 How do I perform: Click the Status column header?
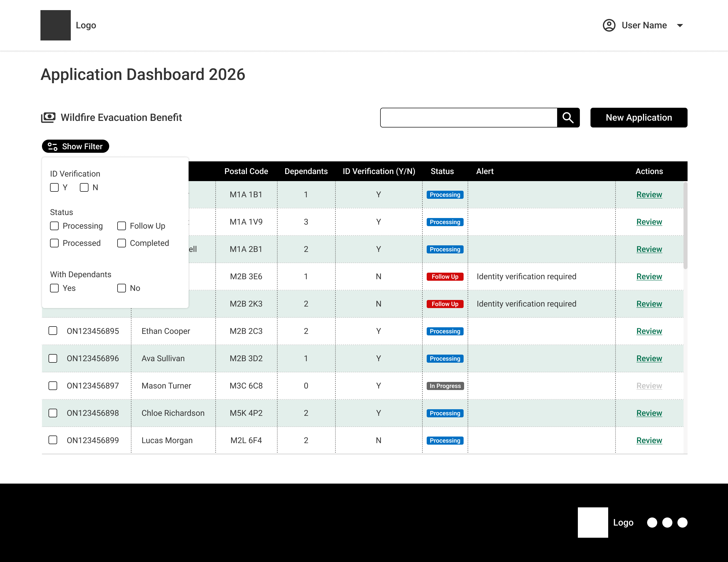tap(442, 171)
